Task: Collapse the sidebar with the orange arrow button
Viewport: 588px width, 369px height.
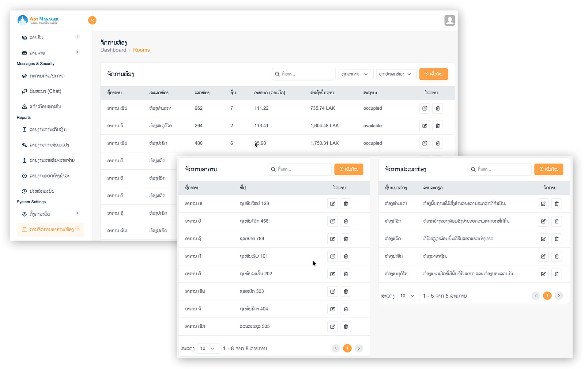Action: coord(92,20)
